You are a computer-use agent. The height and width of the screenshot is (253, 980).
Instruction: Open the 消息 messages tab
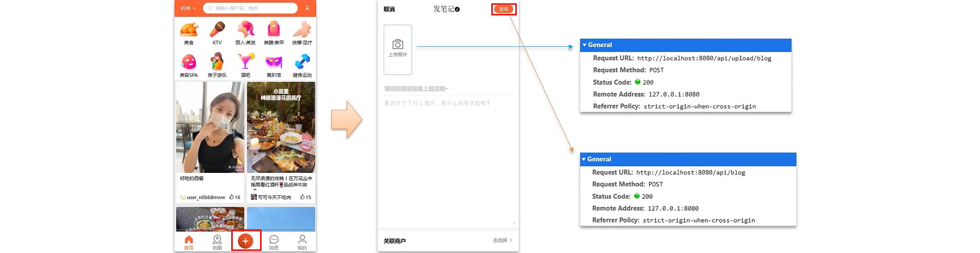pos(274,242)
